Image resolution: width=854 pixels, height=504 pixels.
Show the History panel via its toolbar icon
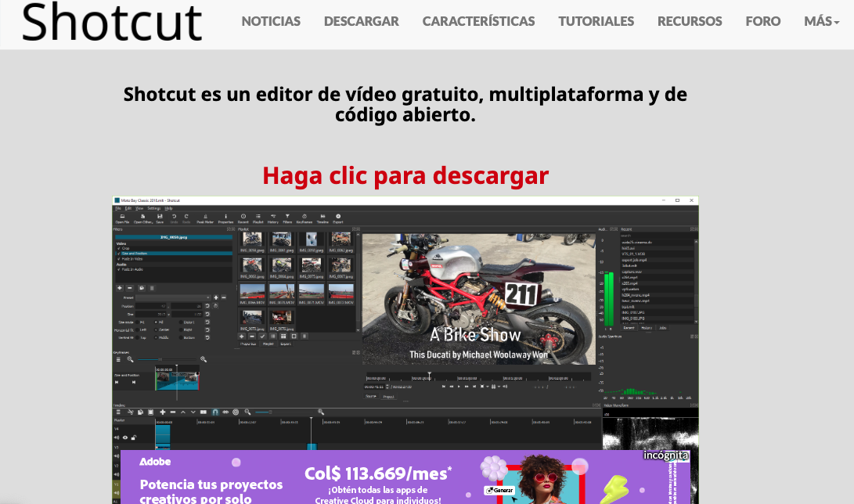[274, 217]
